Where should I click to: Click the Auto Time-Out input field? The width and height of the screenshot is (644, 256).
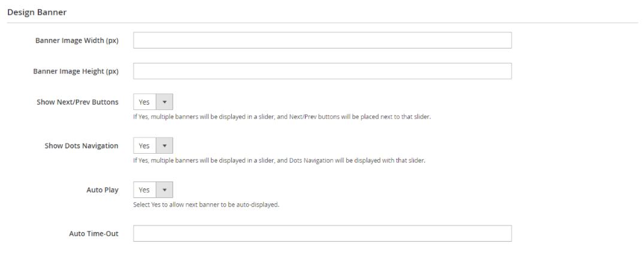click(x=322, y=233)
